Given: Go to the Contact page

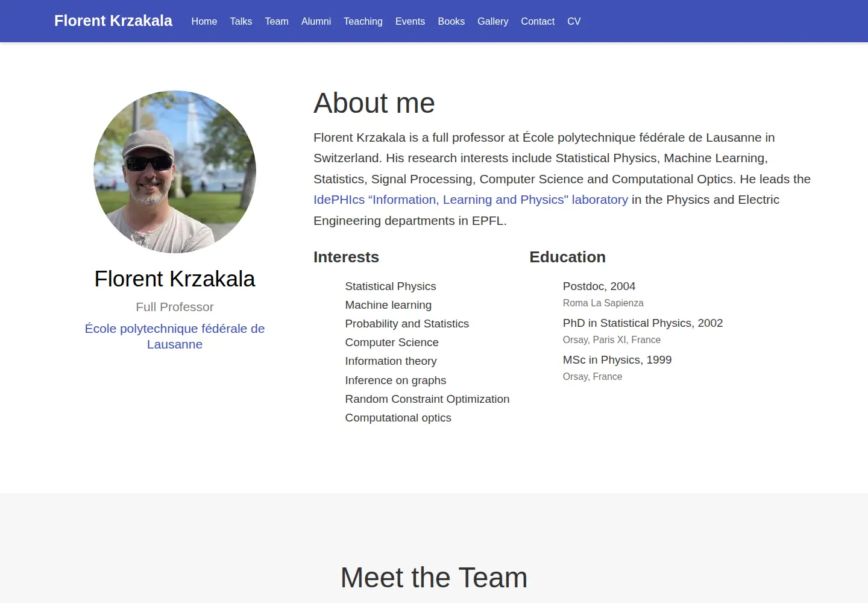Looking at the screenshot, I should [538, 21].
